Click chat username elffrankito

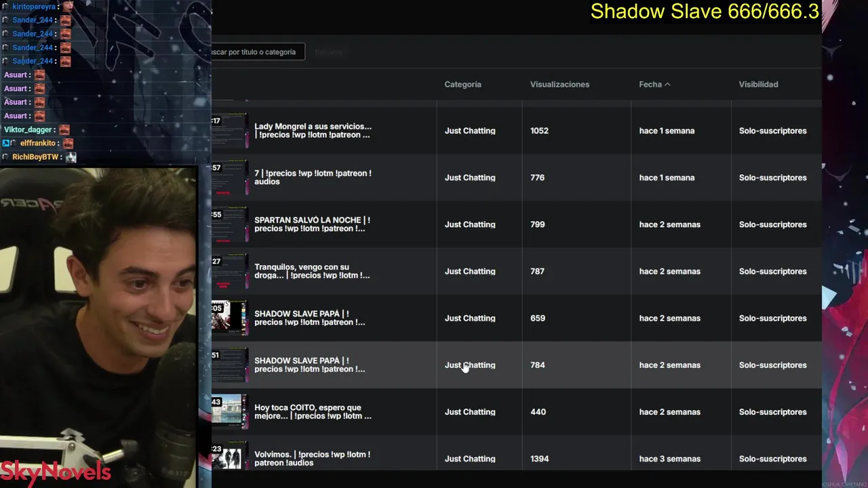[x=38, y=143]
